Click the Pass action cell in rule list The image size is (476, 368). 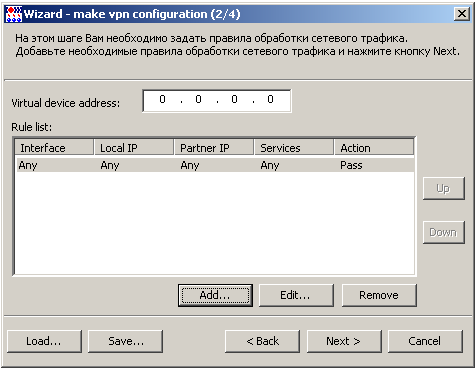pos(351,165)
